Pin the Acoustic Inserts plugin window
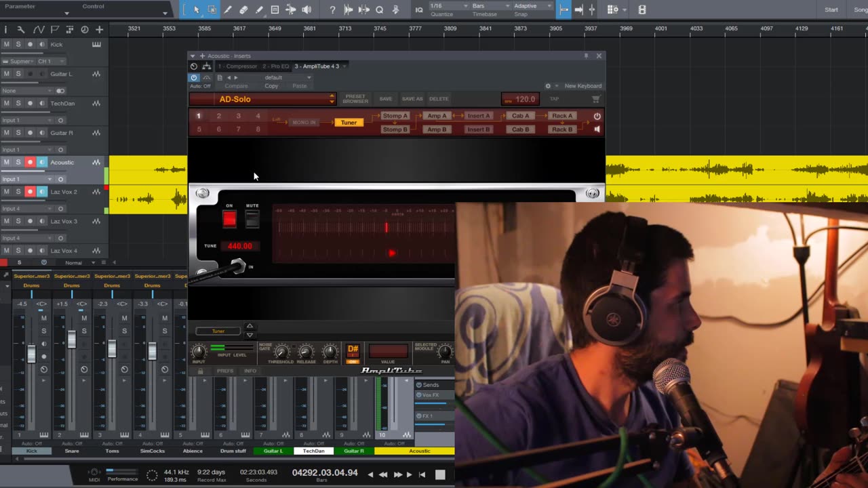Screen dimensions: 868x488 pyautogui.click(x=586, y=56)
